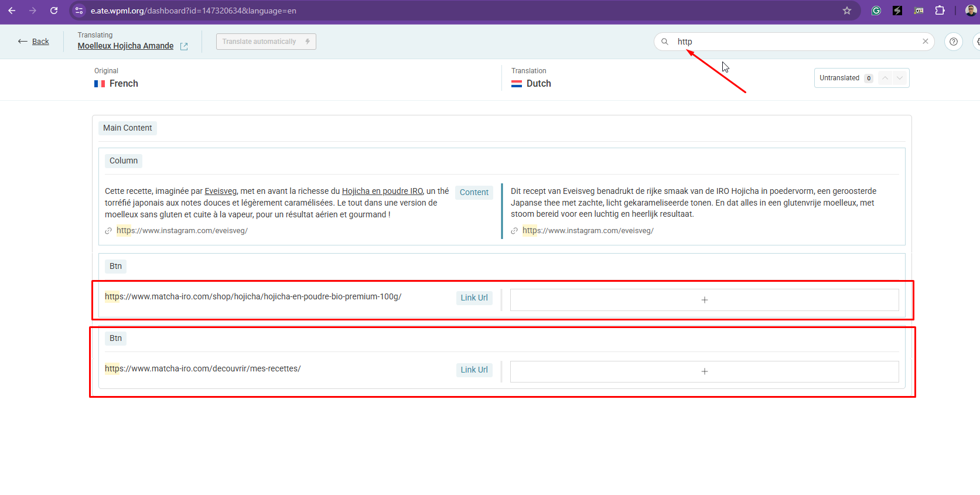Click the Instagram URL under the Dutch translation

(x=588, y=231)
